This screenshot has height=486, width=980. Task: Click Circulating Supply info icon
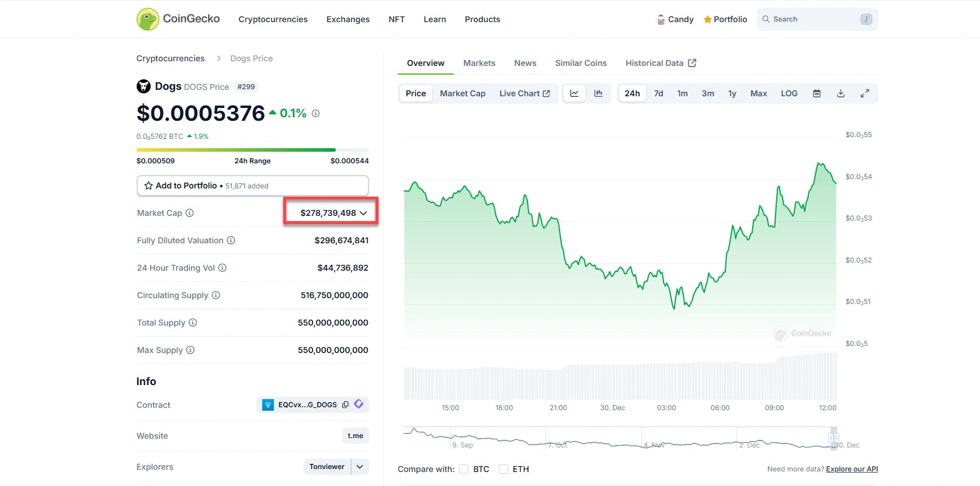(x=216, y=295)
